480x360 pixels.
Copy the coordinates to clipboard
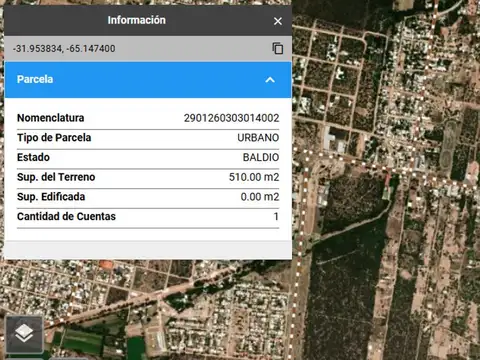[x=278, y=48]
